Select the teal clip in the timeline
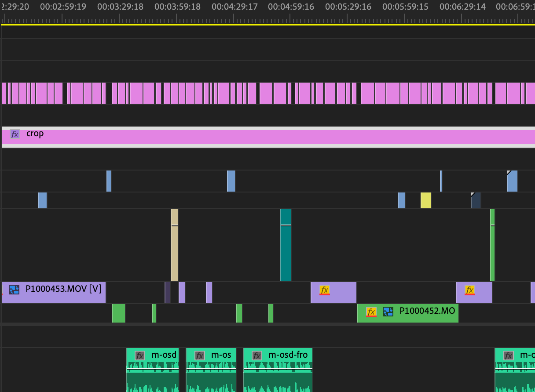The image size is (535, 392). click(x=286, y=250)
